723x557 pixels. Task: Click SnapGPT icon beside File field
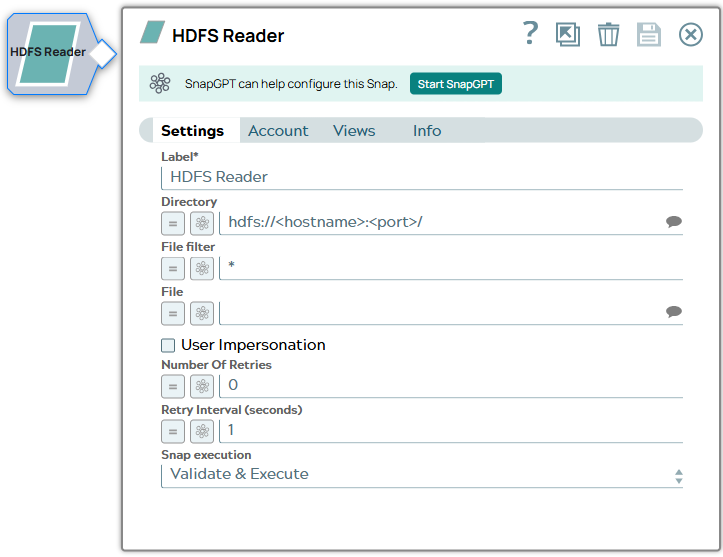(x=202, y=314)
